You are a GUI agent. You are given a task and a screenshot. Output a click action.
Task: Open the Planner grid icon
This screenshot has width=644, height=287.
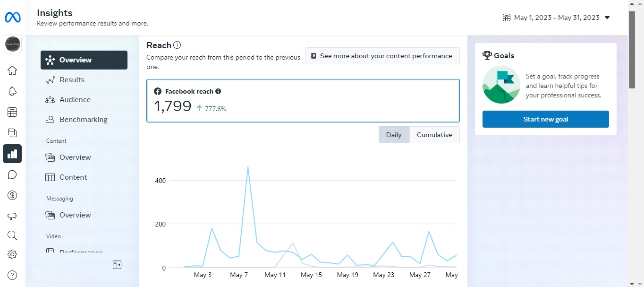coord(12,112)
